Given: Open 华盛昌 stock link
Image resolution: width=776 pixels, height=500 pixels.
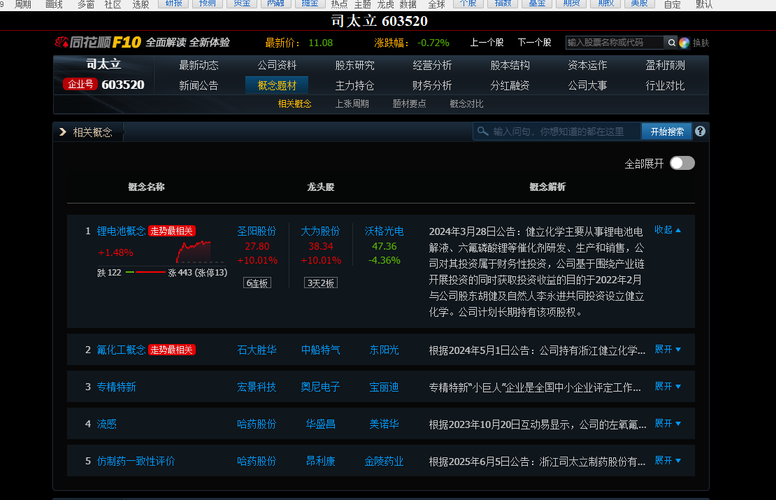Looking at the screenshot, I should pos(321,424).
